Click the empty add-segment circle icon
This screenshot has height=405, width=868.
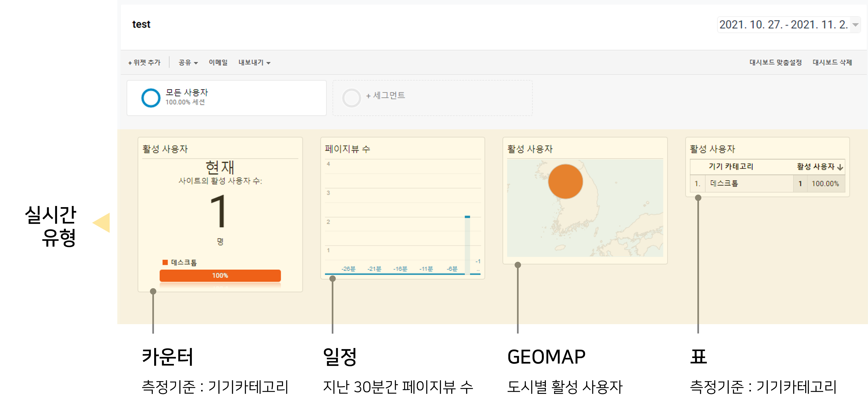pos(351,98)
